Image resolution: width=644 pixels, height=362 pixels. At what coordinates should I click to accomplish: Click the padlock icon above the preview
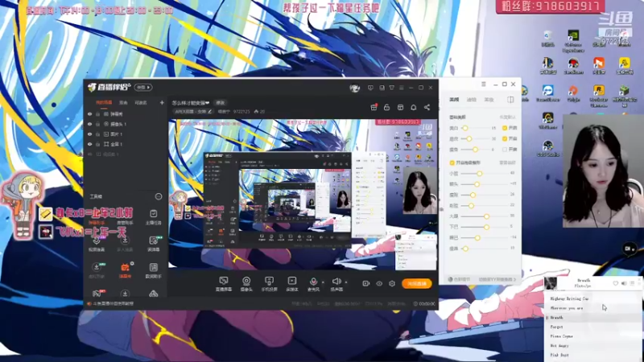[386, 107]
